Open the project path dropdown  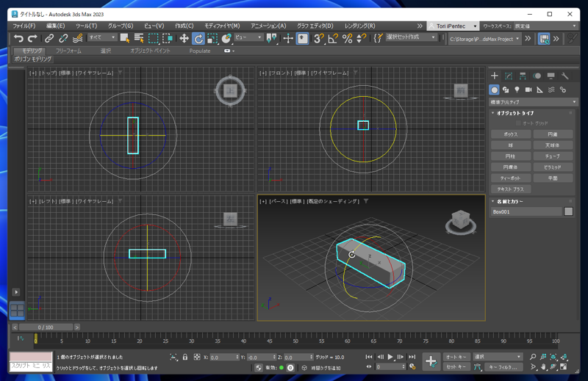[484, 39]
